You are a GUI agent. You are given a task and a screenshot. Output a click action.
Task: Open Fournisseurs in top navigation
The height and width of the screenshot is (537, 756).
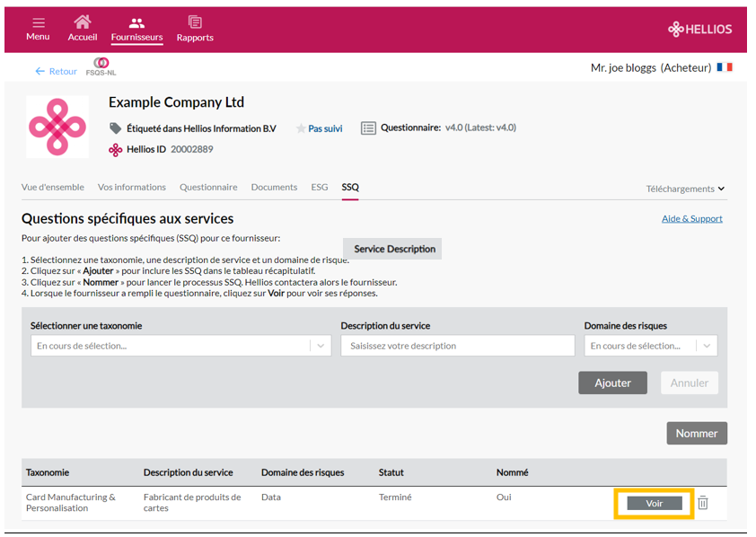click(137, 30)
